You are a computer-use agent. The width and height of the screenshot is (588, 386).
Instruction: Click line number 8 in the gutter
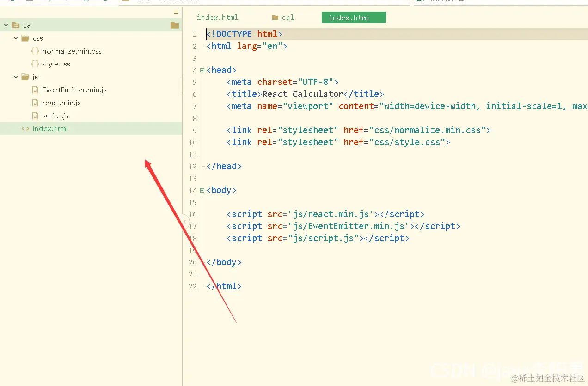click(195, 118)
